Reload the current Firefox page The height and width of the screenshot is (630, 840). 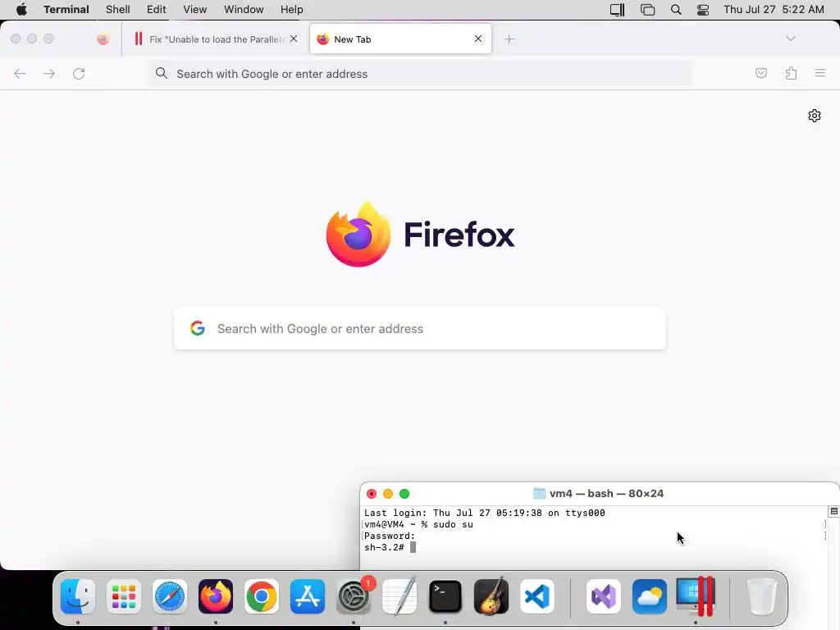pos(79,73)
